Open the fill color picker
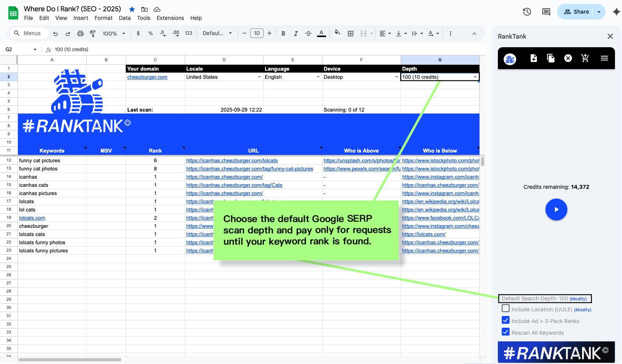 tap(337, 34)
